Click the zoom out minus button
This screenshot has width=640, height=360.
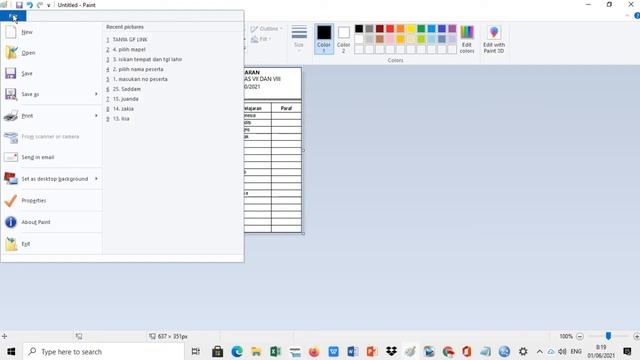(x=580, y=336)
